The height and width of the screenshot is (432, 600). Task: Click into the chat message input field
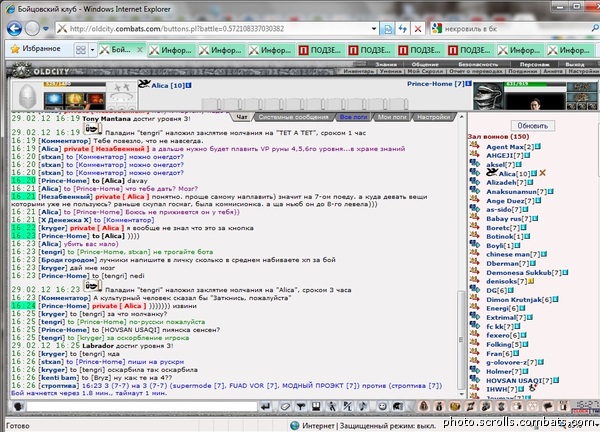pos(142,406)
